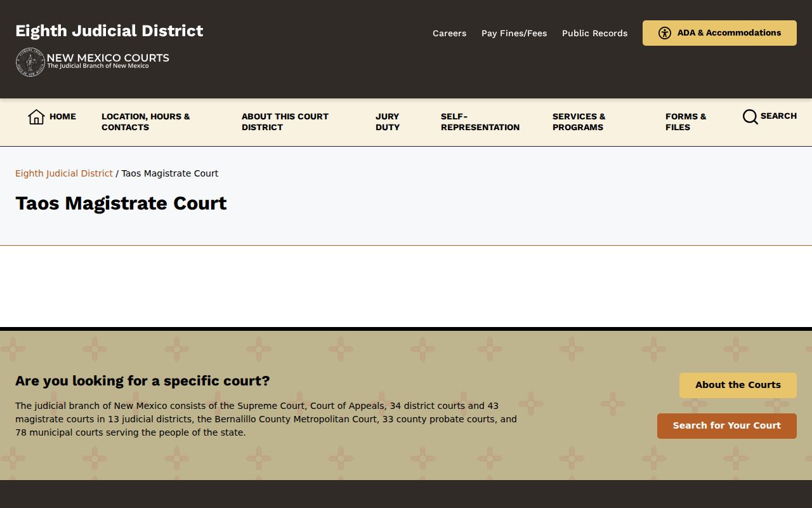
Task: Open the Self-Representation menu
Action: [480, 122]
